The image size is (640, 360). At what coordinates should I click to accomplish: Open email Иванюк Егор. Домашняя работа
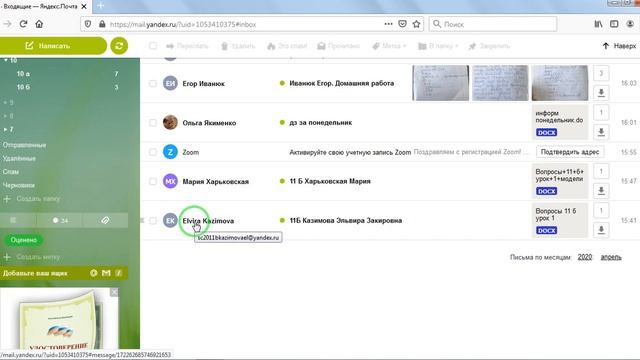click(342, 83)
